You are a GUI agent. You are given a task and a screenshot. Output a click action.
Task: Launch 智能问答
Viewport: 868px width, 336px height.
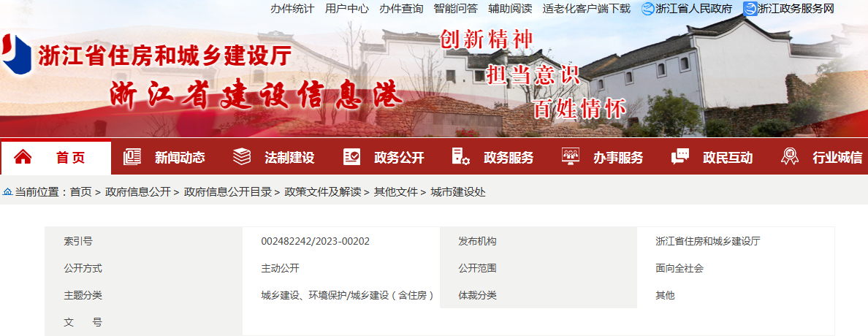456,8
